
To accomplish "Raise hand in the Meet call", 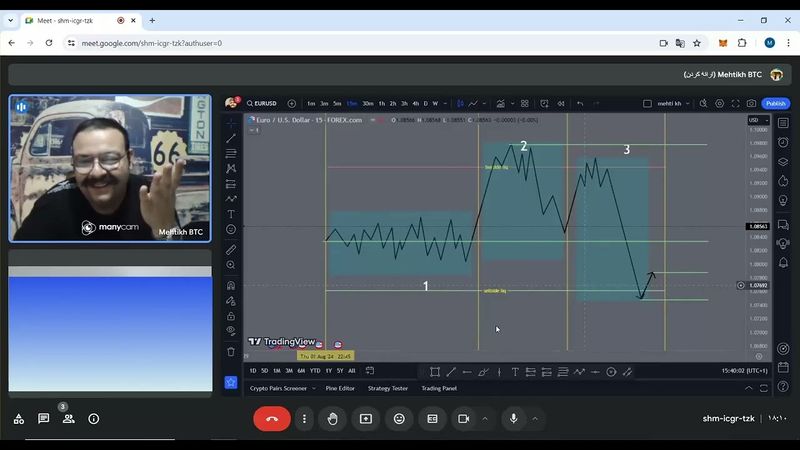I will point(332,419).
